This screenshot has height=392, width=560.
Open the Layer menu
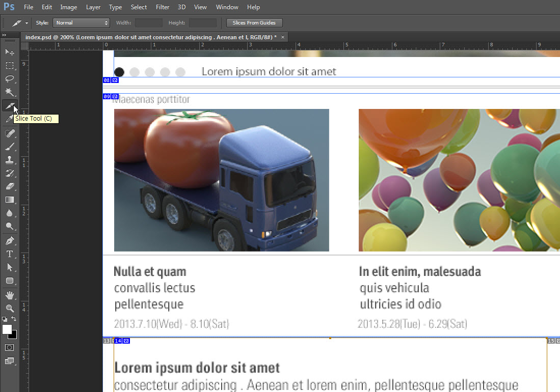(x=93, y=7)
